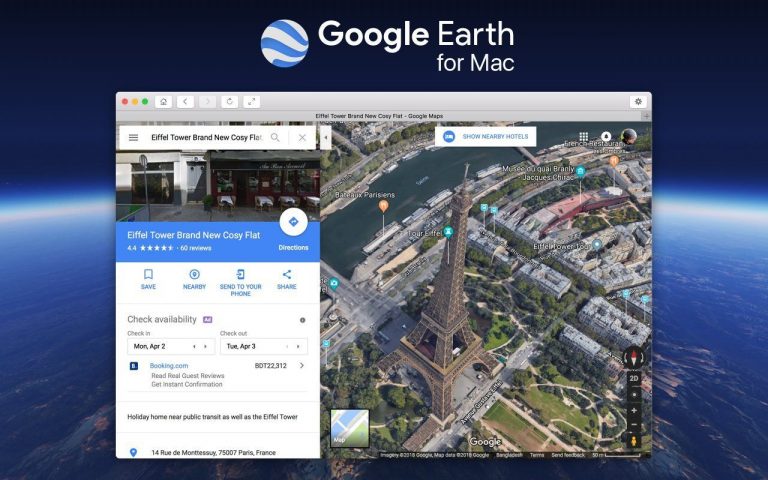Click the Directions label
The image size is (768, 480).
click(293, 248)
